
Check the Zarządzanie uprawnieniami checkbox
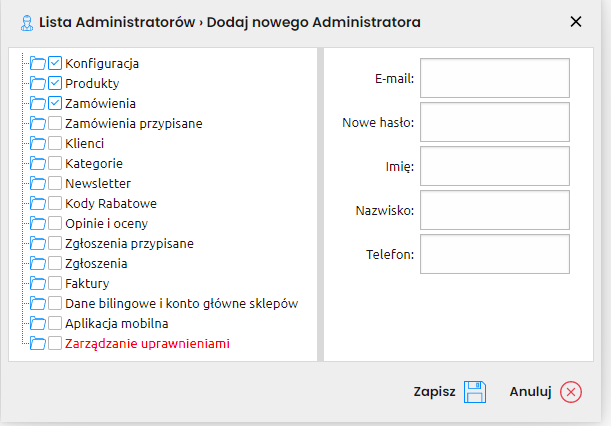(55, 343)
